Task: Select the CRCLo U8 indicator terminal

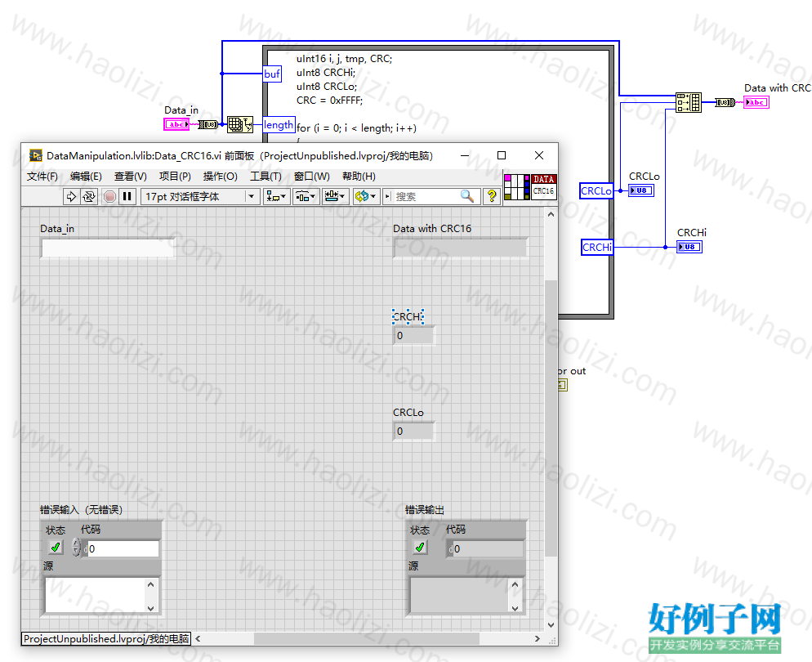Action: pyautogui.click(x=641, y=190)
